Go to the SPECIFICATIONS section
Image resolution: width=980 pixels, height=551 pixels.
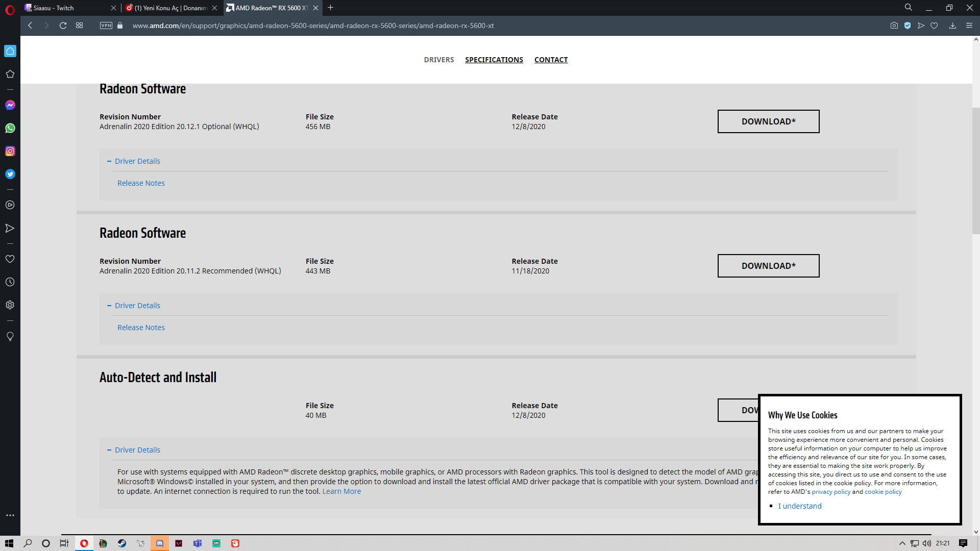[494, 60]
